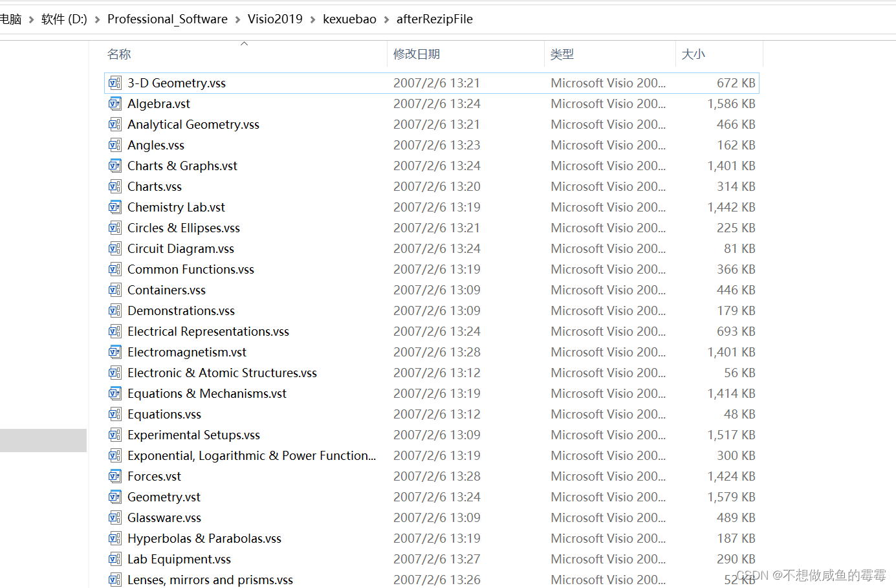Click the Circuit Diagram.vss file icon
The width and height of the screenshot is (896, 588).
[115, 248]
